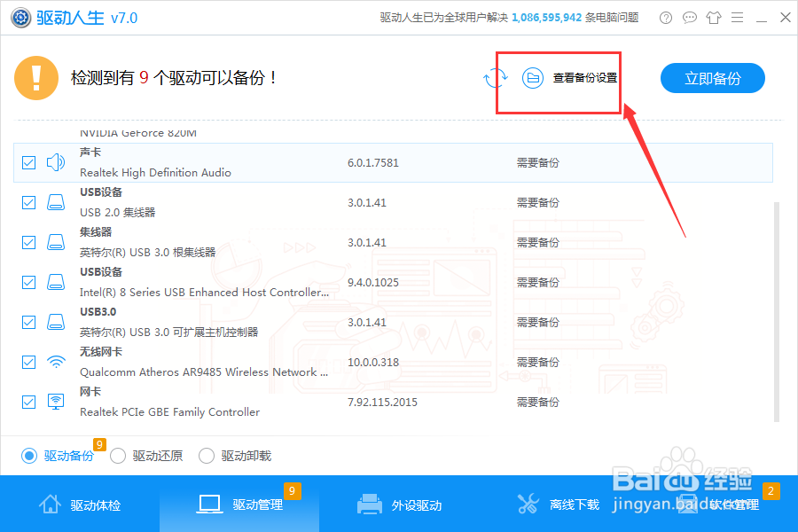798x532 pixels.
Task: Click Qualcomm Atheros AR9485 Wireless Network text
Action: tap(204, 372)
